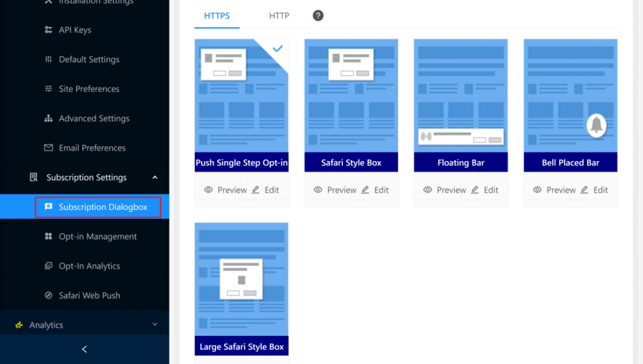Screen dimensions: 643x364
Task: Switch to the HTTP tab
Action: 279,16
